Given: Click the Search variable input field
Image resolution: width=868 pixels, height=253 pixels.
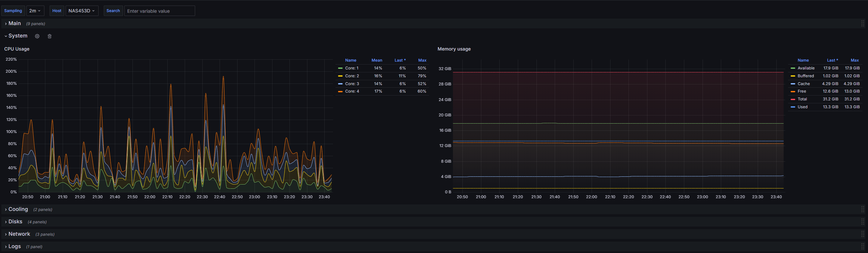Looking at the screenshot, I should tap(159, 11).
